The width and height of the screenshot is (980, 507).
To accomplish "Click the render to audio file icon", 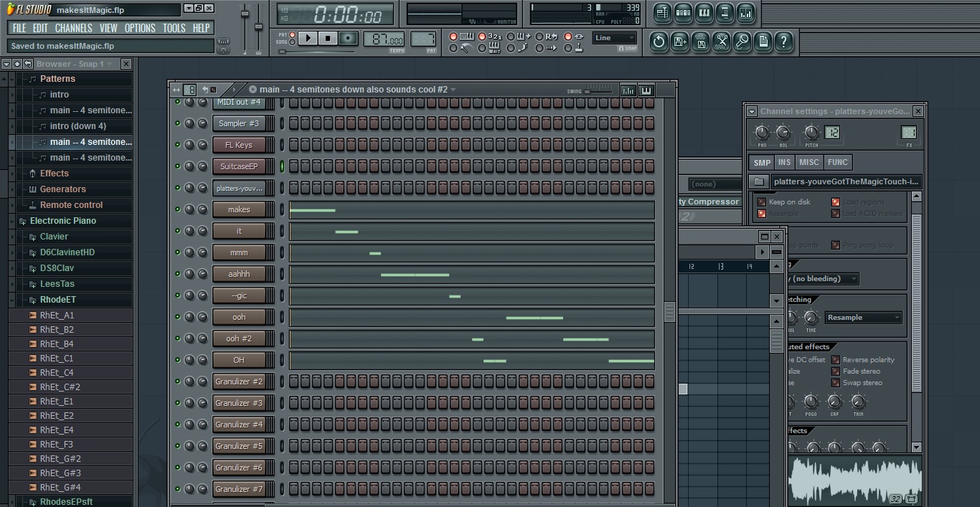I will [x=700, y=42].
